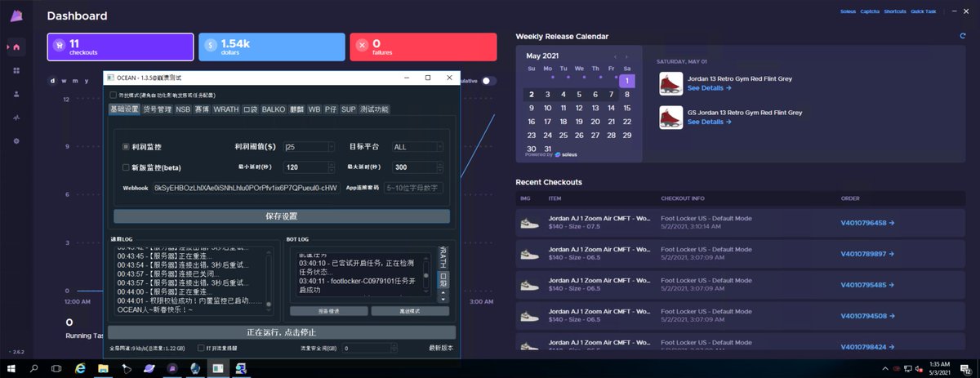Screen dimensions: 980x378
Task: Open the WRATH tab
Action: (226, 109)
